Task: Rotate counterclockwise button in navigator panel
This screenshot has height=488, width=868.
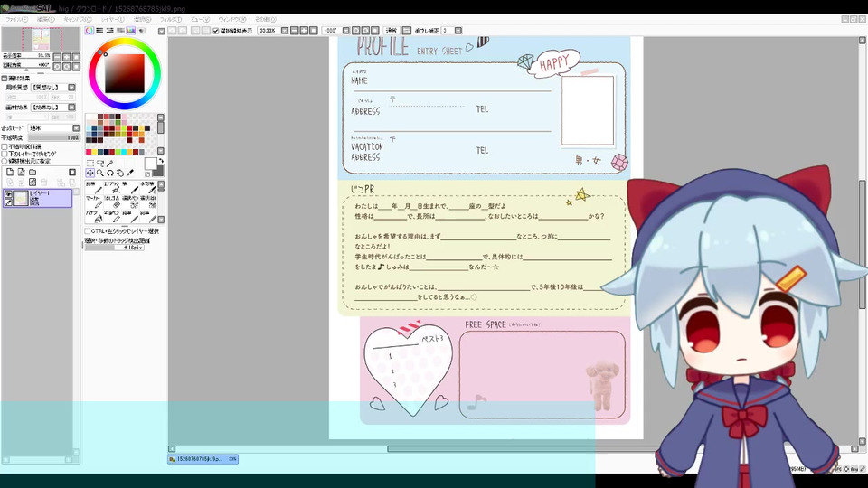Action: (x=57, y=66)
